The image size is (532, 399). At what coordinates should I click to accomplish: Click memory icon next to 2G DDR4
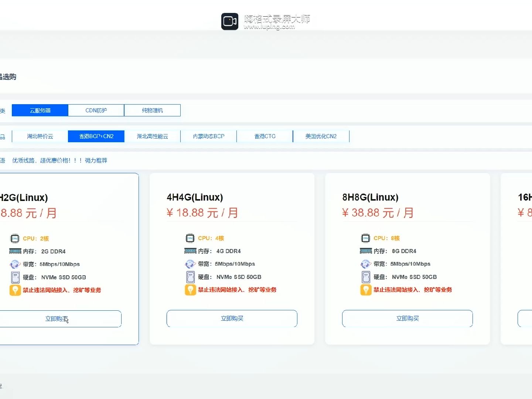coord(15,251)
